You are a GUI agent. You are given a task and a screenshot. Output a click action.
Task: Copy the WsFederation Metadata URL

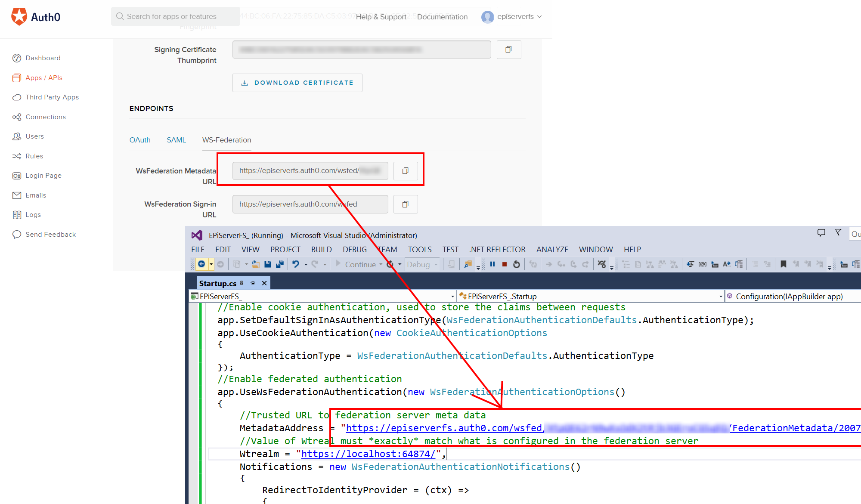coord(406,171)
